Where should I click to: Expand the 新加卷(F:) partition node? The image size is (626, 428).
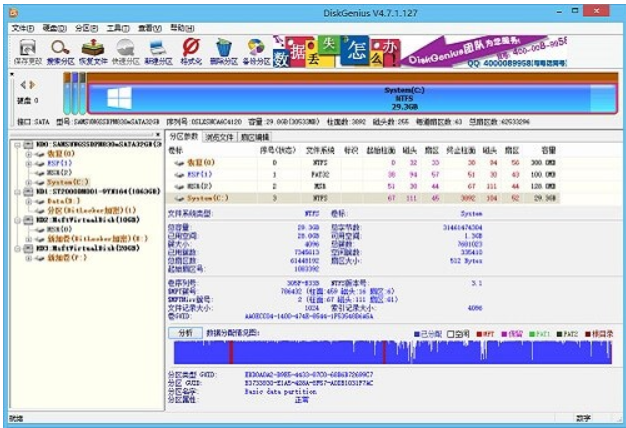click(x=29, y=258)
